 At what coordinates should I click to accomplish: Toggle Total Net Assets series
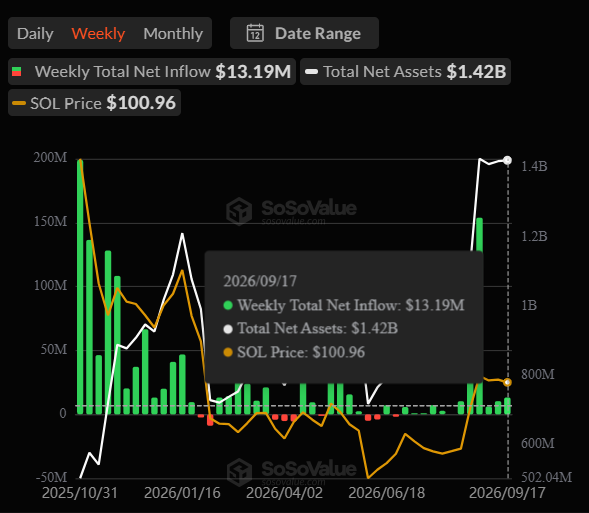405,71
